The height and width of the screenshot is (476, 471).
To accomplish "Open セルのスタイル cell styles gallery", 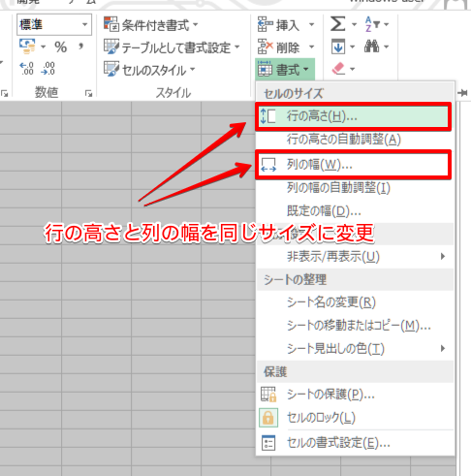I will [x=149, y=70].
